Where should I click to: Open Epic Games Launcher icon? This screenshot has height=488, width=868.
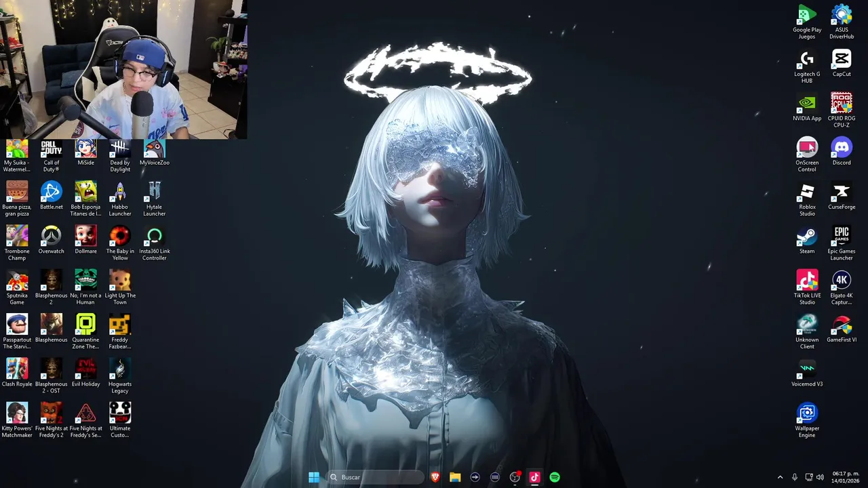pyautogui.click(x=842, y=243)
